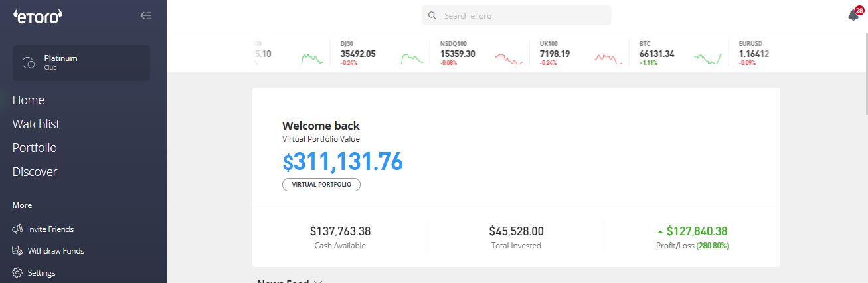Click Total Invested $45,528.00
Image resolution: width=868 pixels, height=283 pixels.
(x=516, y=231)
